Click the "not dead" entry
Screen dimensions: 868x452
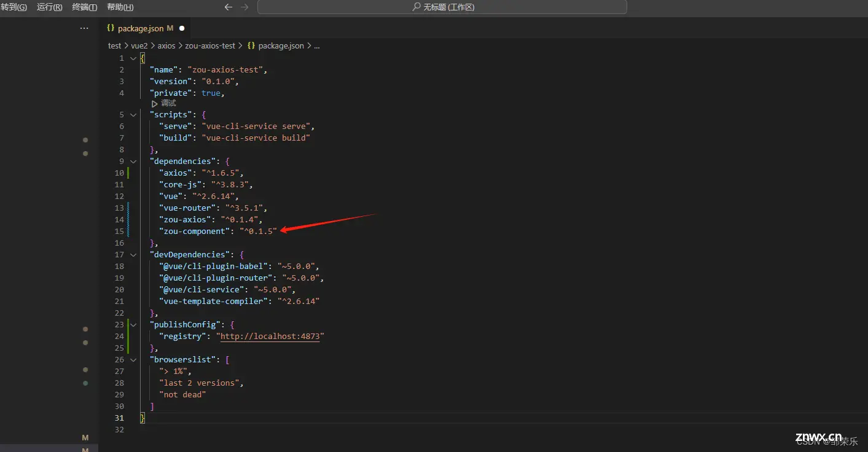tap(182, 395)
